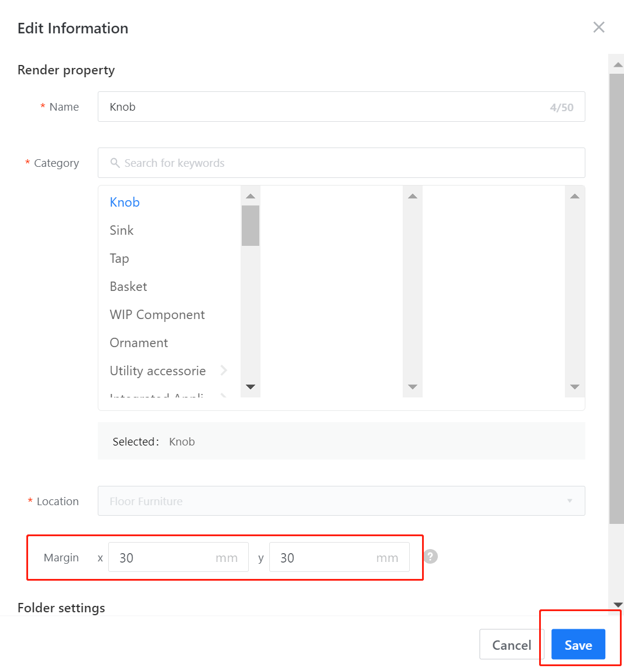The height and width of the screenshot is (672, 624).
Task: Click the Cancel button
Action: coord(512,645)
